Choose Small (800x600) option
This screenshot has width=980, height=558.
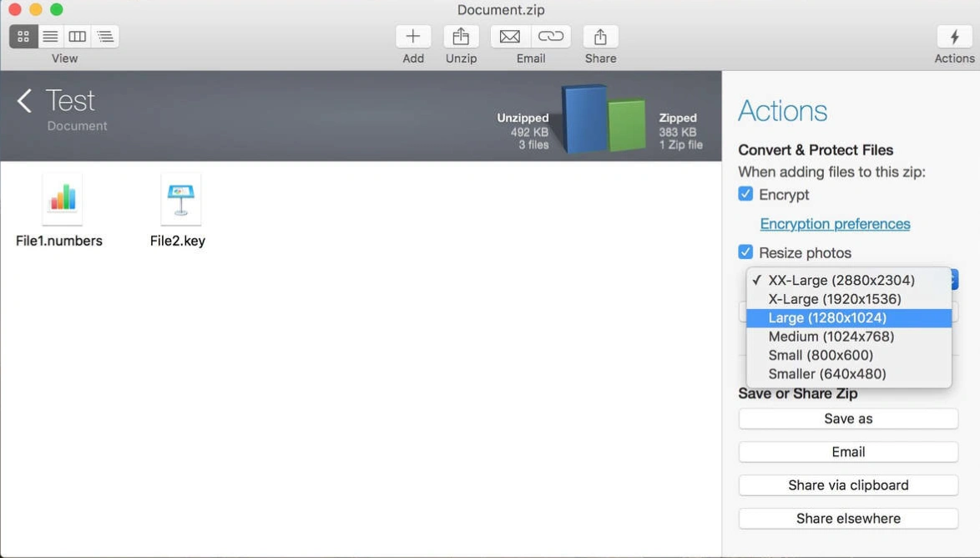coord(849,355)
